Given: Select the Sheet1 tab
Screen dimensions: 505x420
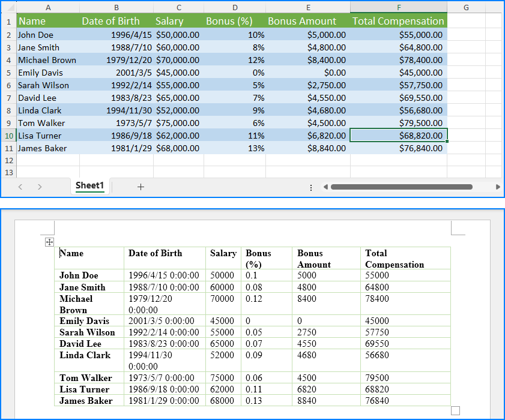Looking at the screenshot, I should coord(89,186).
